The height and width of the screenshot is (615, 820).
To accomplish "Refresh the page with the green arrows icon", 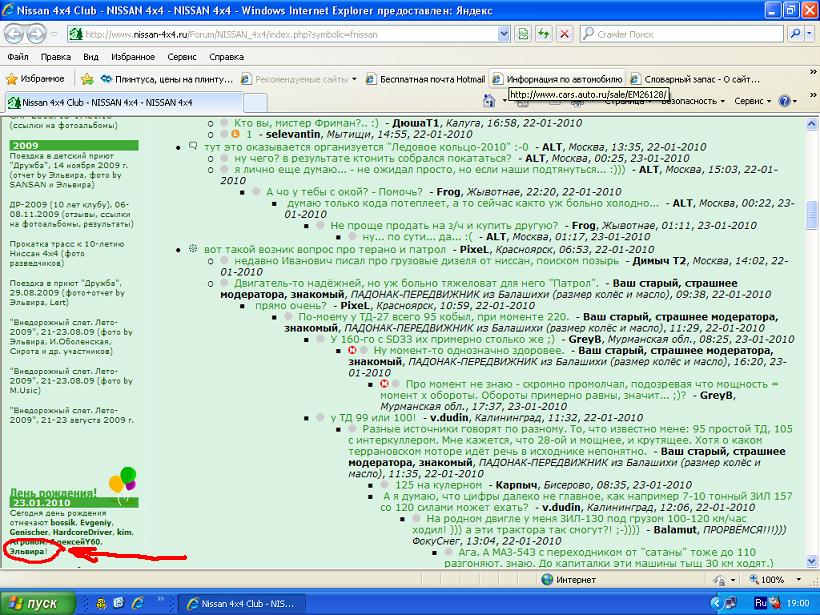I will [544, 35].
